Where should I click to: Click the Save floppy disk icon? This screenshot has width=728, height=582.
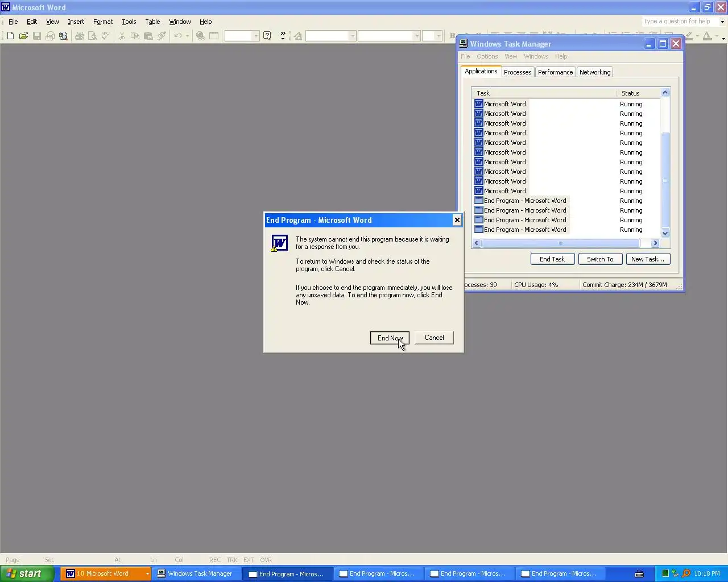click(37, 36)
